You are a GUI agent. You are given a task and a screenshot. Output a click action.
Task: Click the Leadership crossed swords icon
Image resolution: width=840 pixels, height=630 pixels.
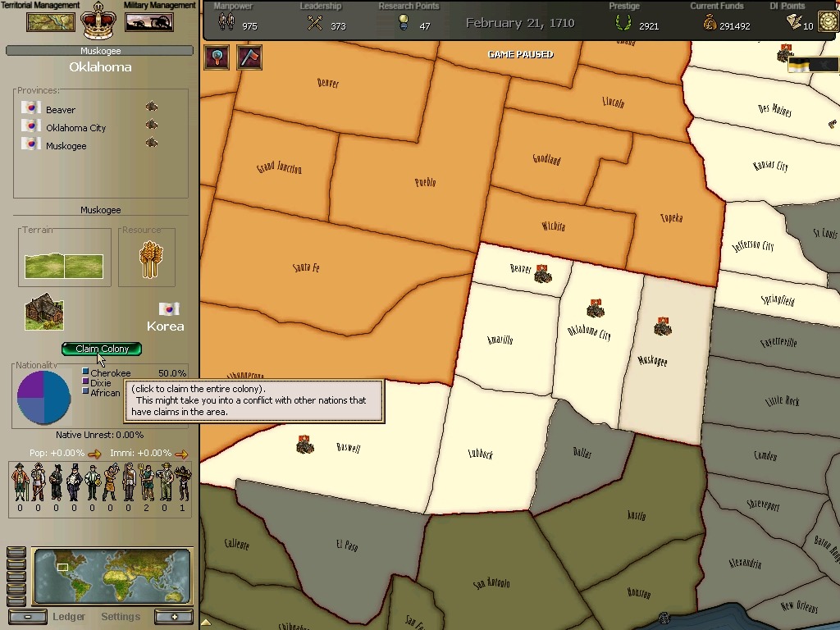[315, 23]
